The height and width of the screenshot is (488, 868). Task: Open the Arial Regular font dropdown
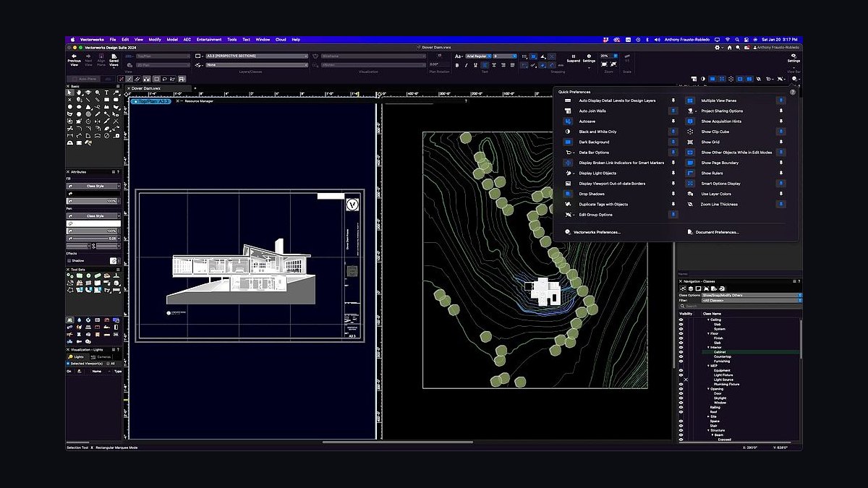click(x=478, y=56)
